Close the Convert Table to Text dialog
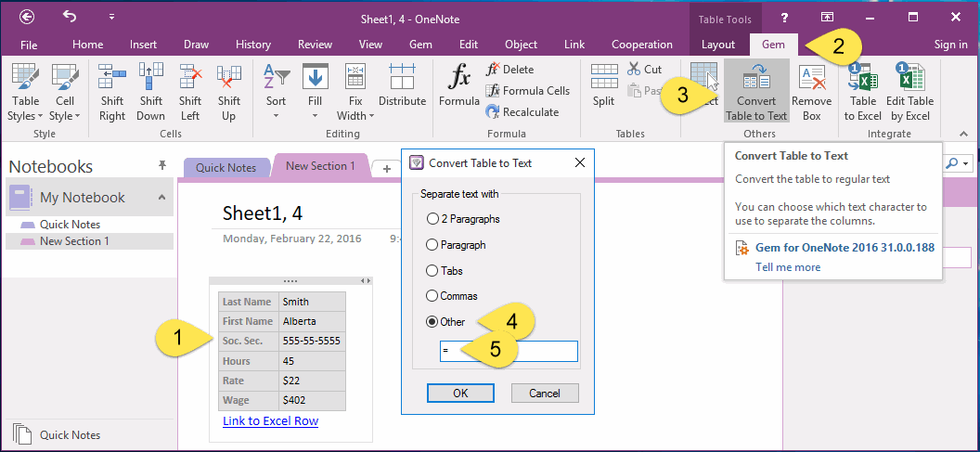The image size is (980, 452). click(579, 163)
